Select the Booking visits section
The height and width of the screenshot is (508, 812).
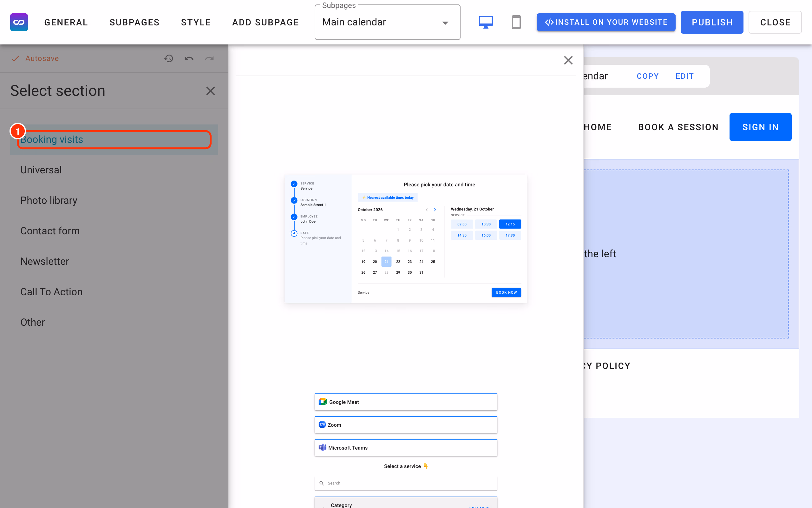coord(114,139)
